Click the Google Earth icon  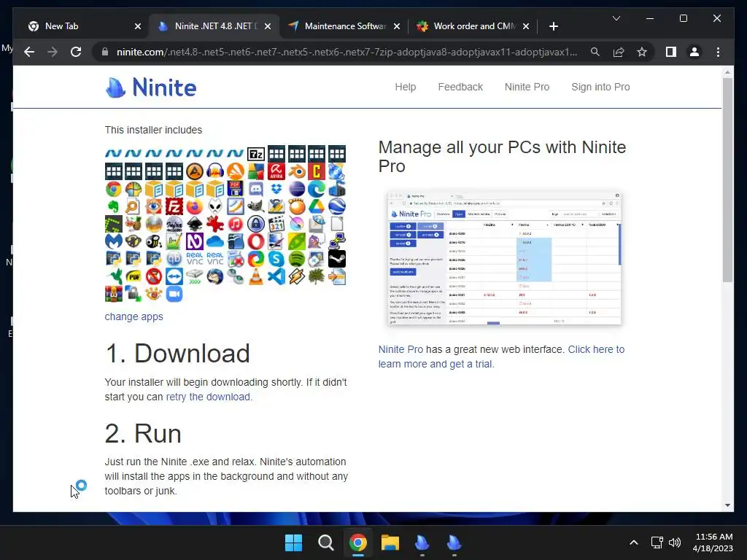[x=337, y=206]
